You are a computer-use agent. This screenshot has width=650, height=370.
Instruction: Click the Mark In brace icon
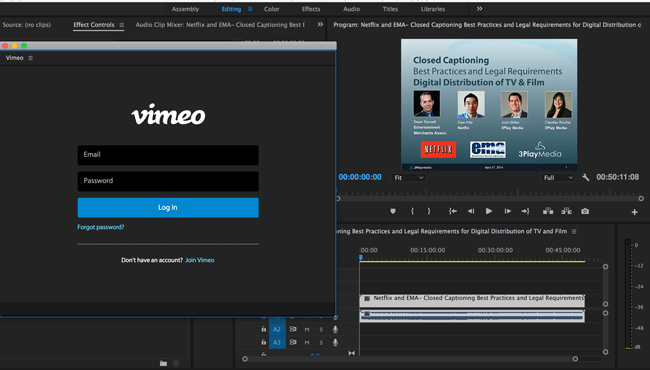412,211
